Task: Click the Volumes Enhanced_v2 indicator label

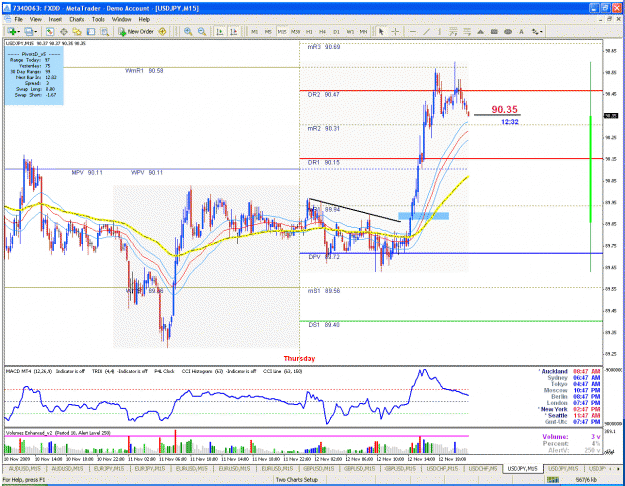Action: [58, 433]
